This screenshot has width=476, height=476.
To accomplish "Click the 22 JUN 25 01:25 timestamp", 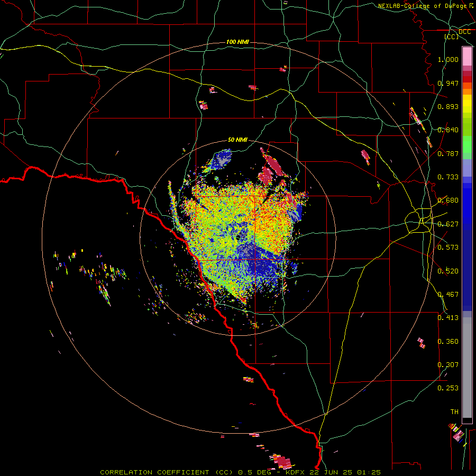I will tap(345, 472).
